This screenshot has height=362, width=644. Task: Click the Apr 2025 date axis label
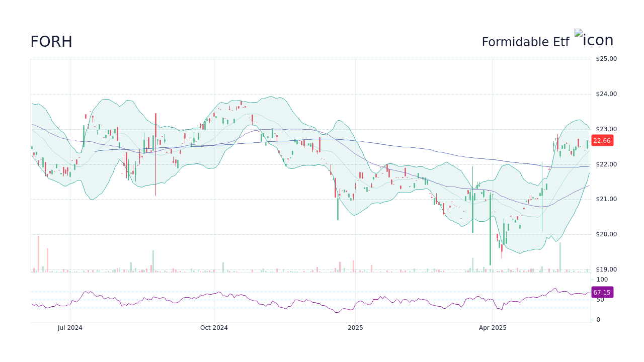click(493, 328)
